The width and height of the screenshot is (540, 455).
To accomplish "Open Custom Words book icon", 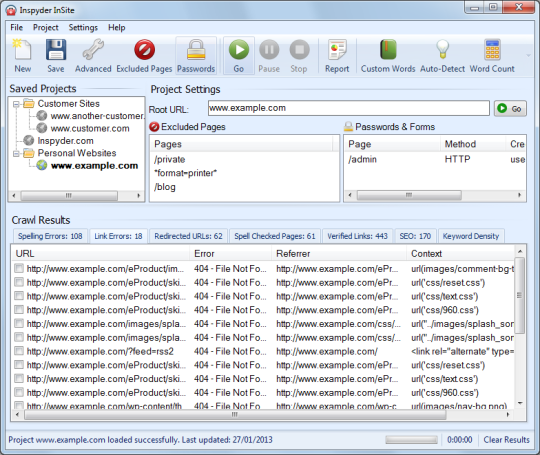I will [x=388, y=55].
